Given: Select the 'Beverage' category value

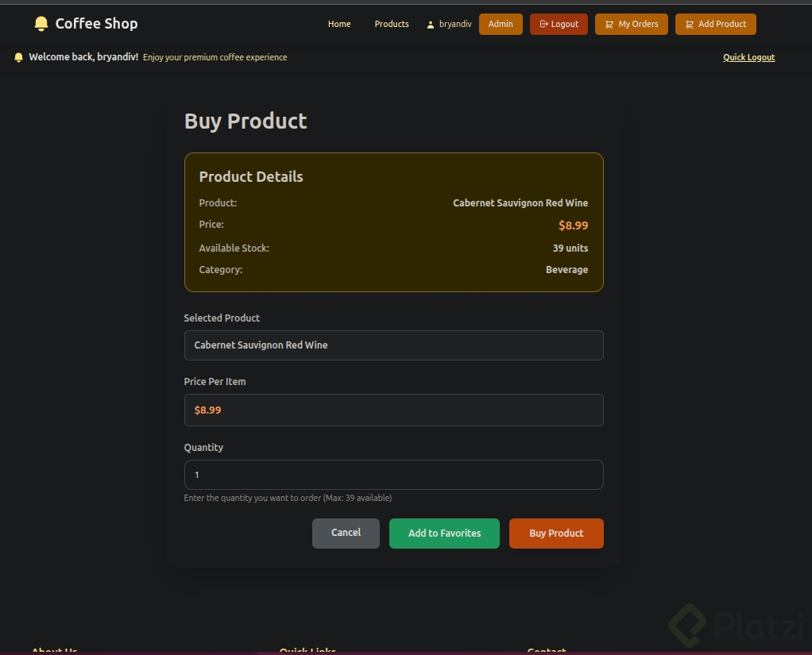Looking at the screenshot, I should pyautogui.click(x=566, y=270).
